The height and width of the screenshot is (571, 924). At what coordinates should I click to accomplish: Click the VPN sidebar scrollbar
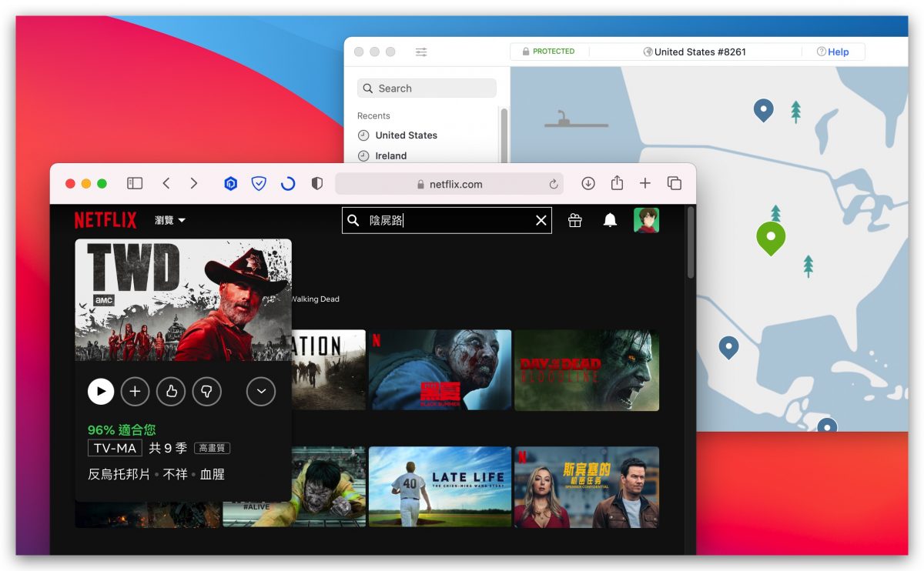tap(504, 135)
